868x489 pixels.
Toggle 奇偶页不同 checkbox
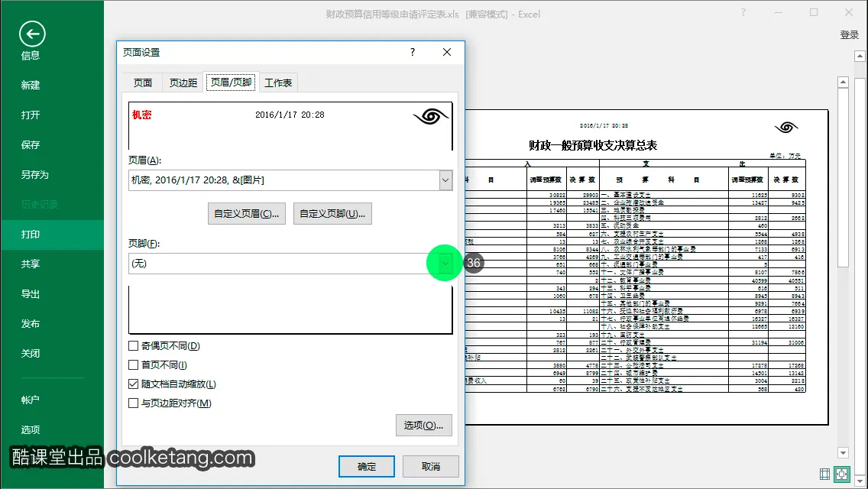coord(133,345)
